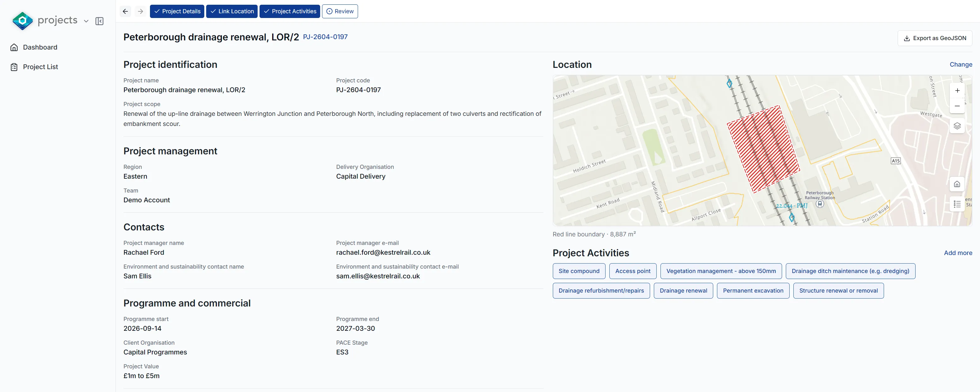This screenshot has width=980, height=392.
Task: Click the red hatched boundary area
Action: point(763,149)
